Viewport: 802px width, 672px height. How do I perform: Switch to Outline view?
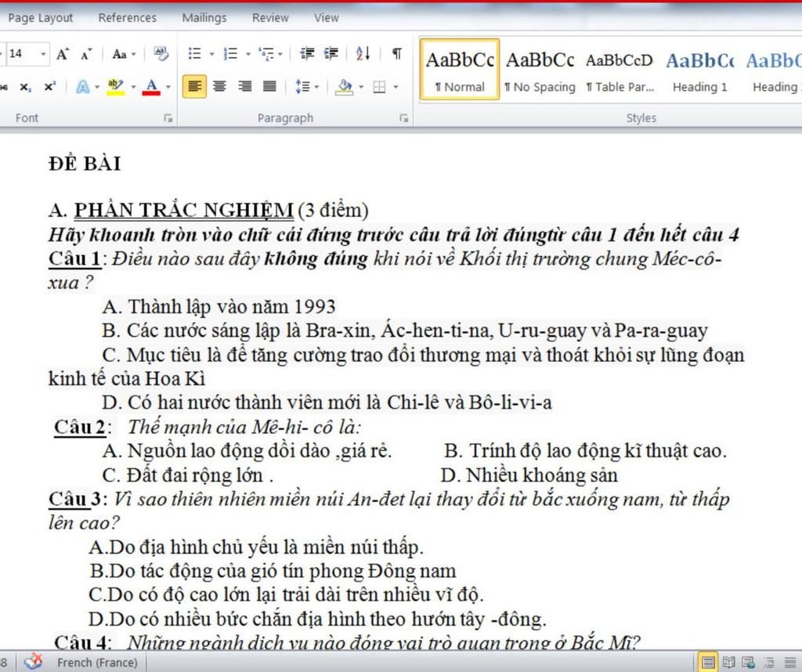click(769, 663)
